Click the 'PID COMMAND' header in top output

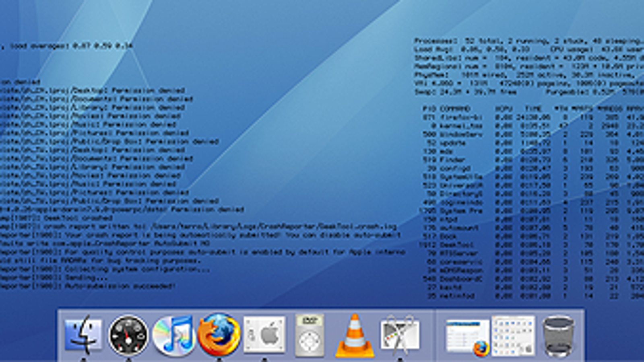point(447,109)
